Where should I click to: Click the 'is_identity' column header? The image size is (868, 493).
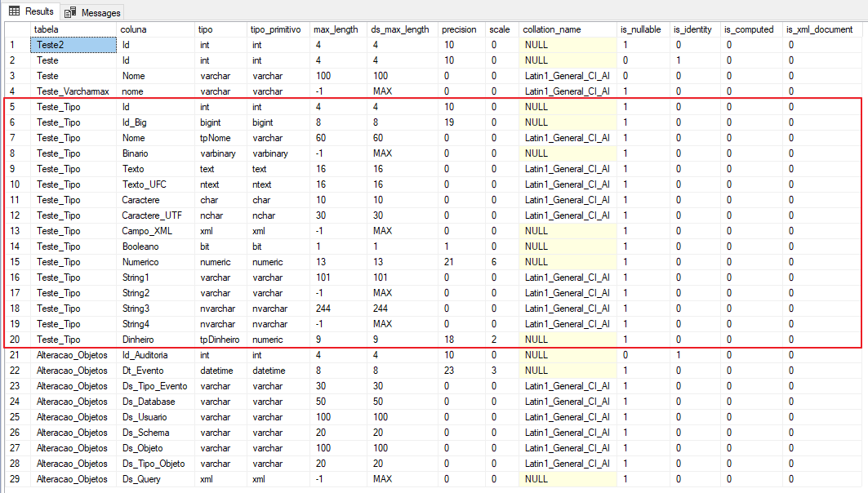[x=695, y=29]
